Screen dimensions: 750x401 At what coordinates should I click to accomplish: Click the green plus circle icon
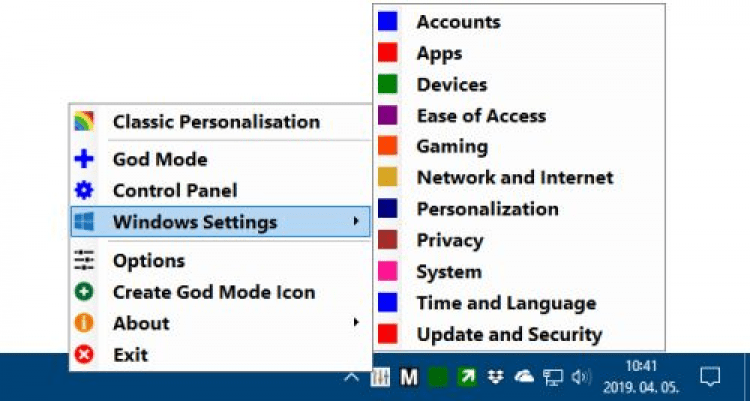84,292
